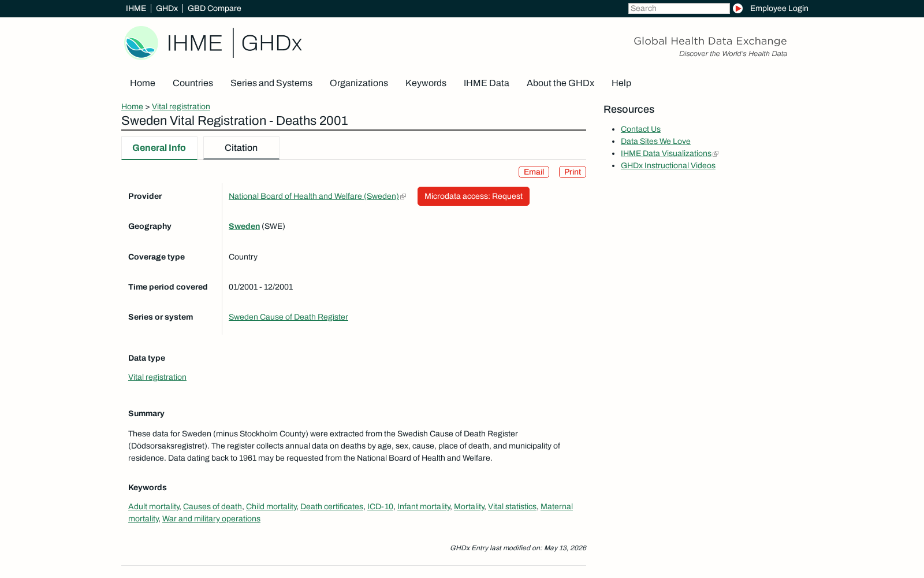Open Data Sites We Love link

(655, 142)
